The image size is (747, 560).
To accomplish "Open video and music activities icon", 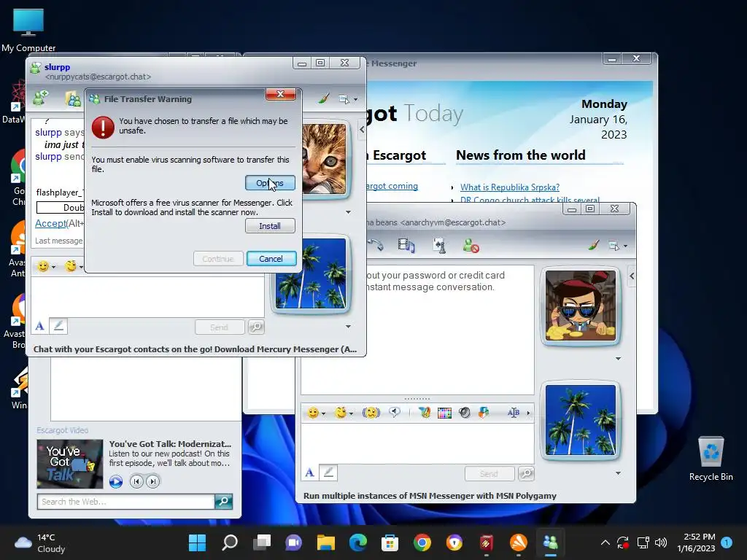I will (406, 245).
